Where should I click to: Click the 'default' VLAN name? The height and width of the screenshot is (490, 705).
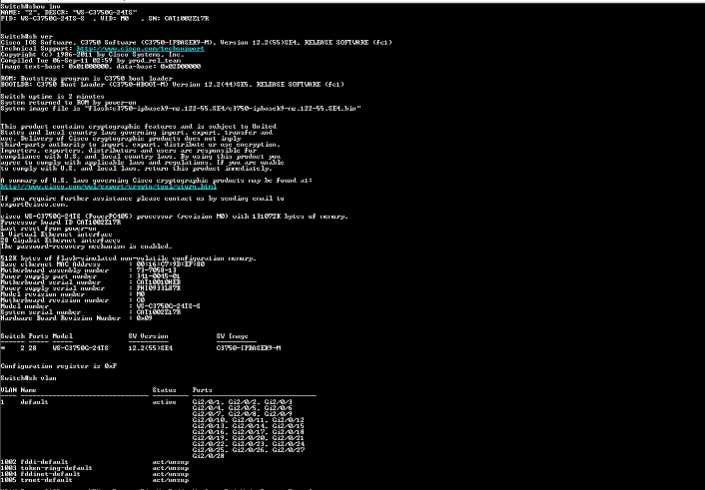coord(34,402)
